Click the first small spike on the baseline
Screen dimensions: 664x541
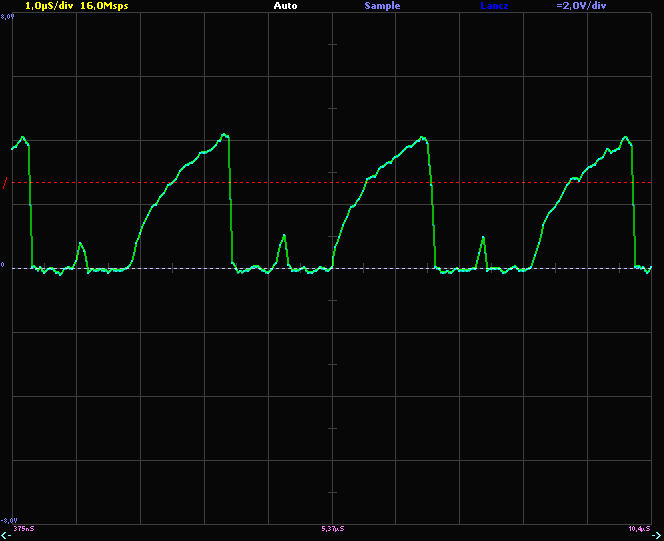tap(81, 243)
